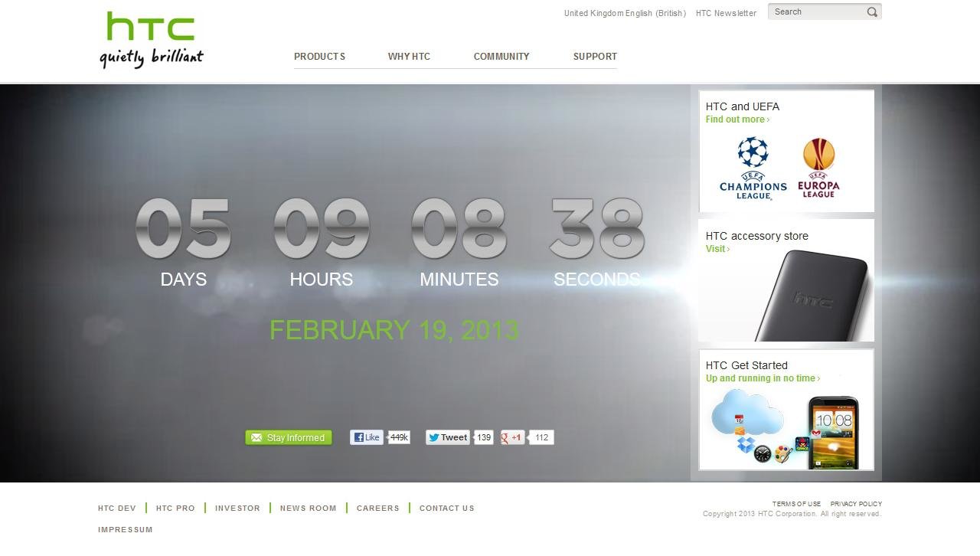
Task: Click the 449k Facebook like count
Action: point(398,437)
